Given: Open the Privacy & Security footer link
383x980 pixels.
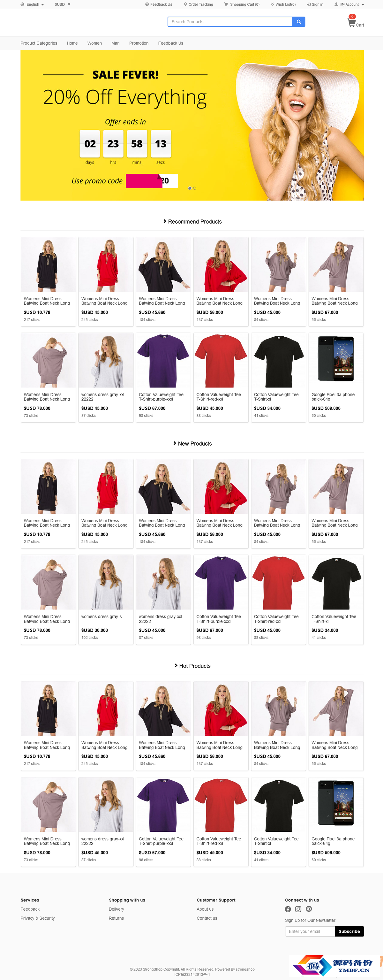Looking at the screenshot, I should click(38, 918).
